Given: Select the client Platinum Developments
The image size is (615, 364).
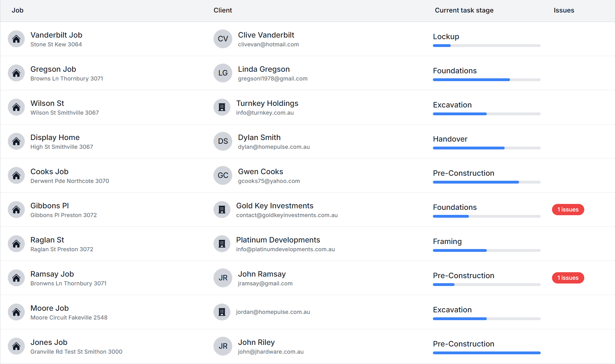Looking at the screenshot, I should click(278, 240).
